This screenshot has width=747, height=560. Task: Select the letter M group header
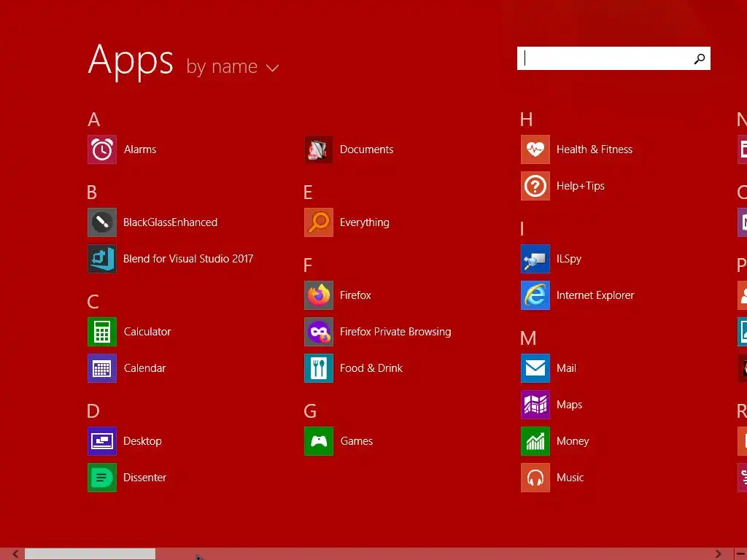[528, 338]
